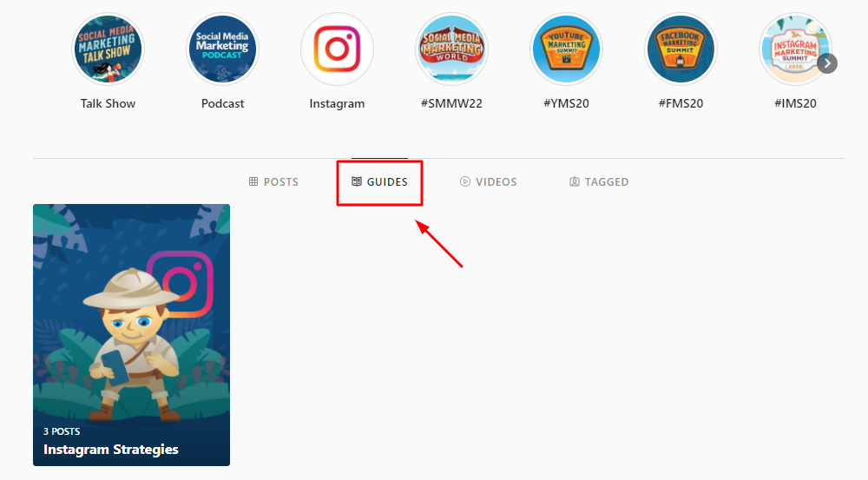Image resolution: width=868 pixels, height=480 pixels.
Task: Open the Social Media Marketing World highlight
Action: pyautogui.click(x=451, y=49)
